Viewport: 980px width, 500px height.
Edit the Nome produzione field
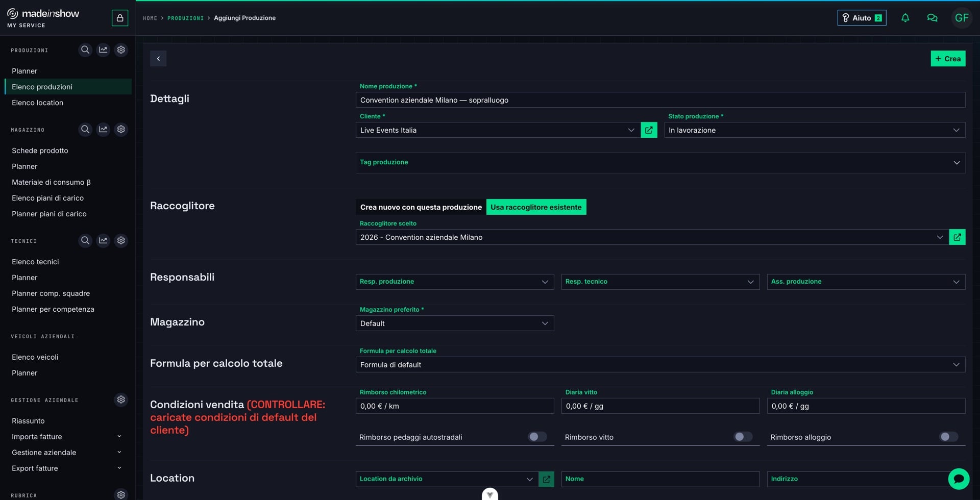(660, 100)
